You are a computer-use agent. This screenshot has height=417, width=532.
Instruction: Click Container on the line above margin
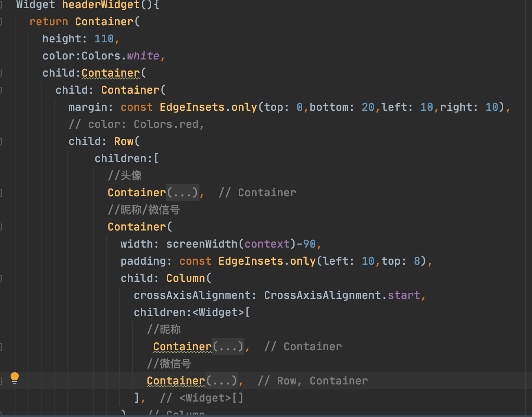[x=130, y=90]
